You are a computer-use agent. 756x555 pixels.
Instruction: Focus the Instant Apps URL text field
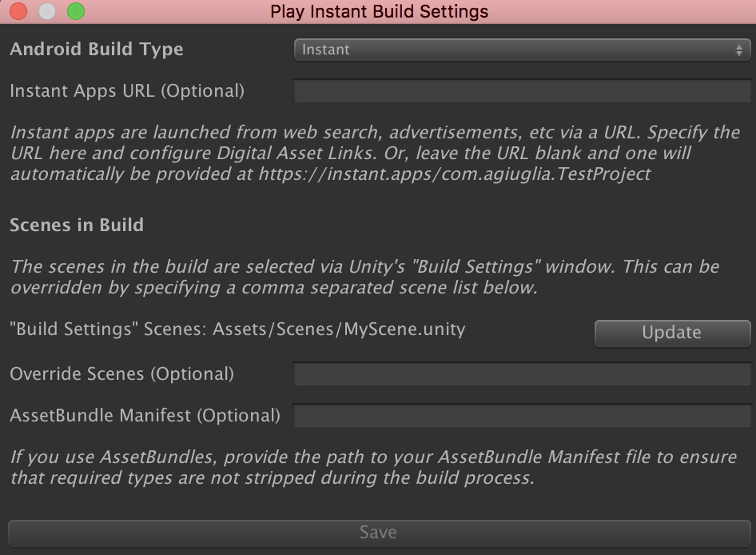click(x=522, y=91)
